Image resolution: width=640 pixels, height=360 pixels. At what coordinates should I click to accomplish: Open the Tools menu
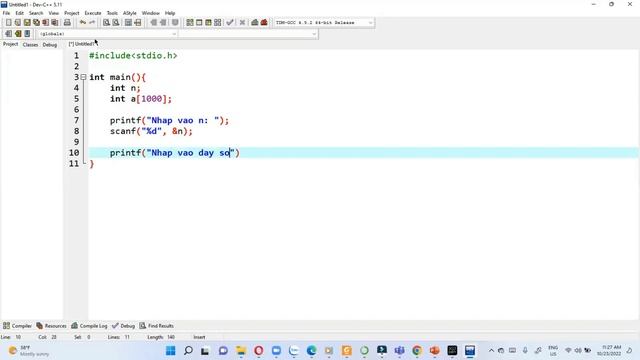tap(112, 13)
